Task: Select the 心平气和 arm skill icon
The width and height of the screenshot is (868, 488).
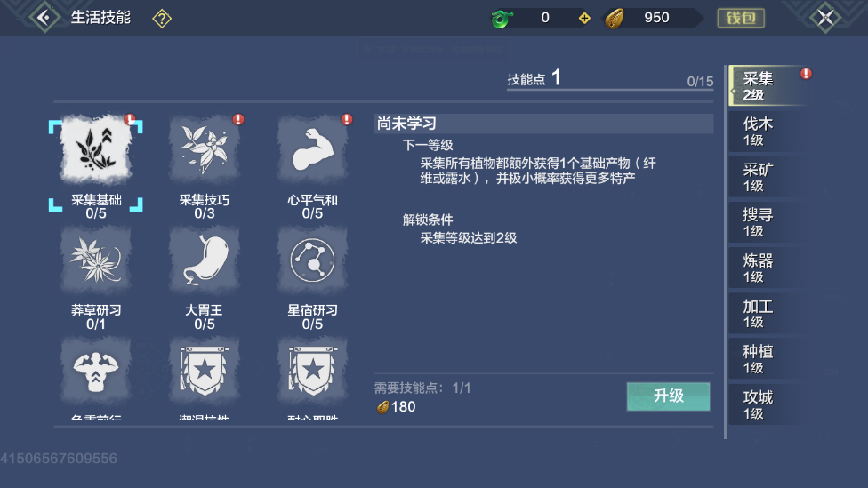Action: (313, 149)
